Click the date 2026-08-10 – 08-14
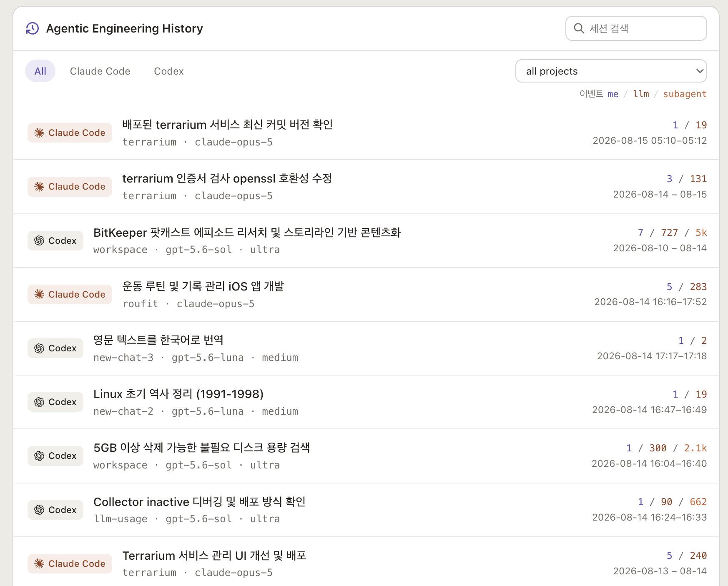This screenshot has width=728, height=586. tap(660, 248)
